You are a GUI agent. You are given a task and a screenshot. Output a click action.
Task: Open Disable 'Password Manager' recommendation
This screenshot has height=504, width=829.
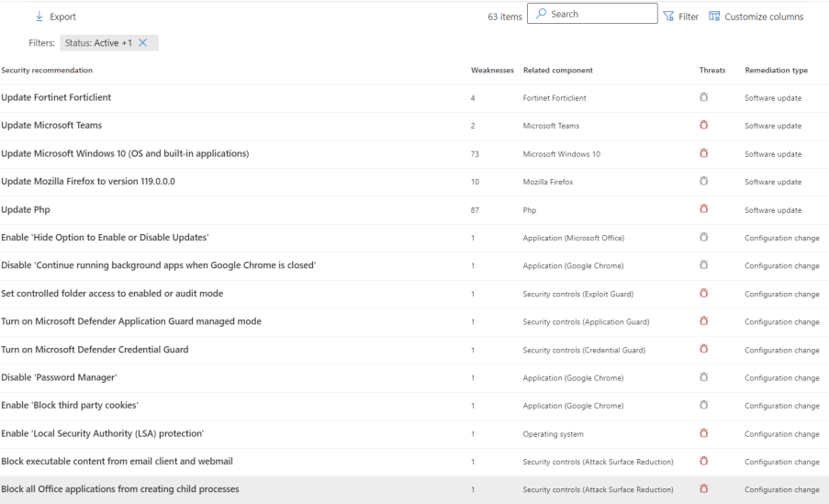(x=59, y=377)
